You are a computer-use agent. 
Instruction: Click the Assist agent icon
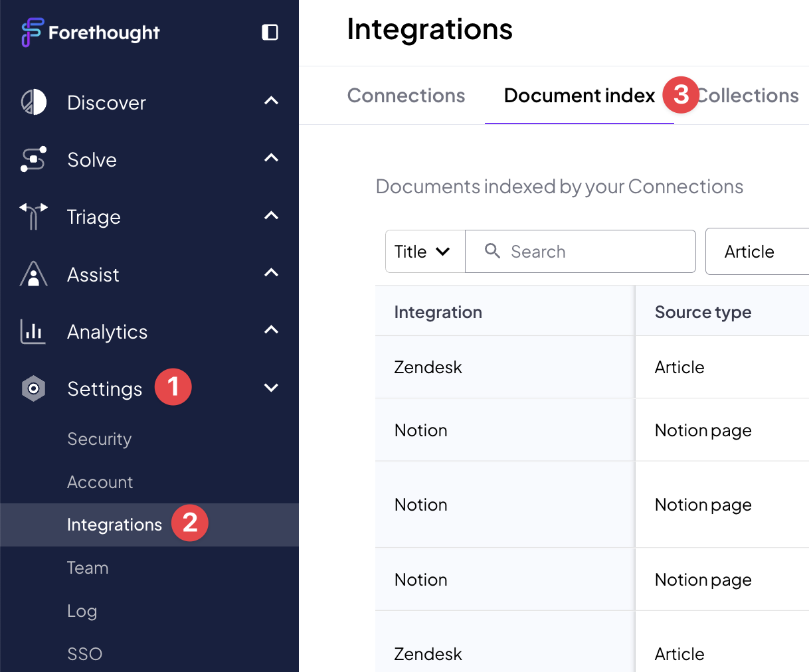[x=34, y=274]
